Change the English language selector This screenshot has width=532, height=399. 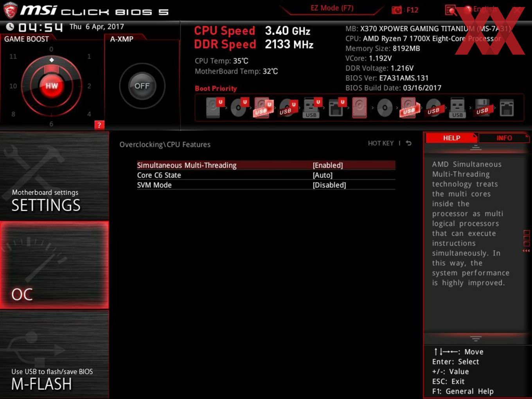click(x=485, y=9)
